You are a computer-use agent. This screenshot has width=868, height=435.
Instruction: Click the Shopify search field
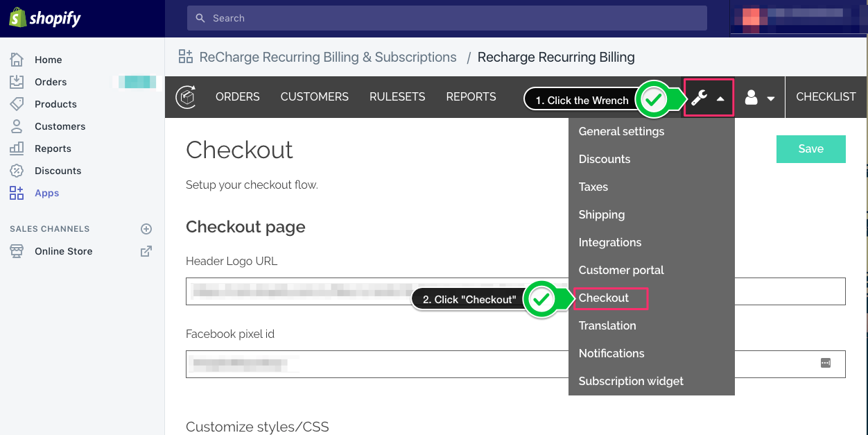point(446,18)
